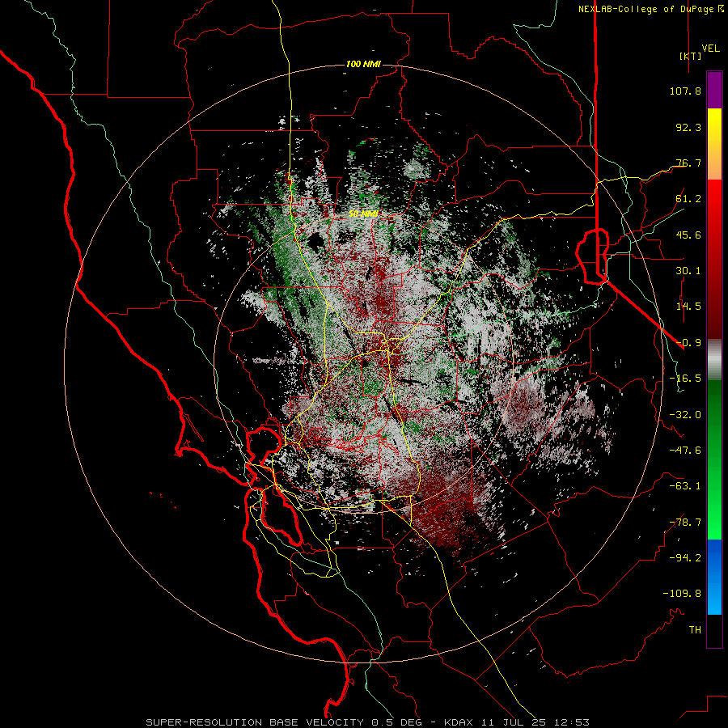The width and height of the screenshot is (728, 728).
Task: Select the 76.7 scale value
Action: [688, 163]
